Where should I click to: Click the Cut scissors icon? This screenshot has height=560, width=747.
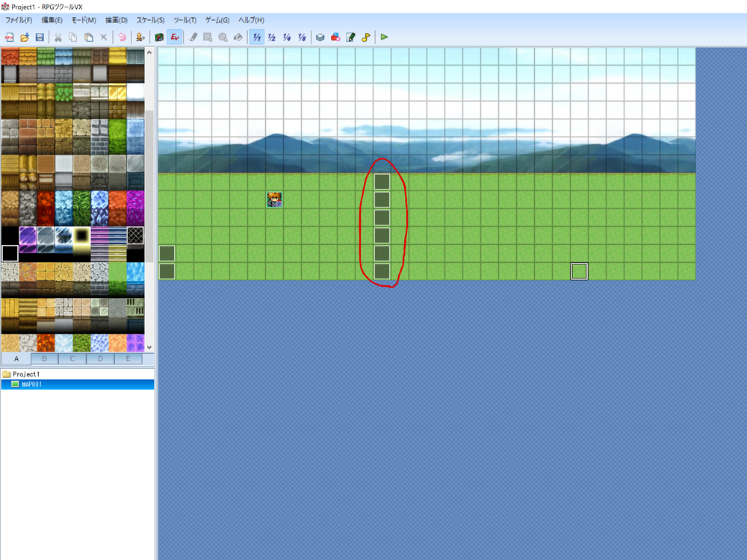(58, 37)
